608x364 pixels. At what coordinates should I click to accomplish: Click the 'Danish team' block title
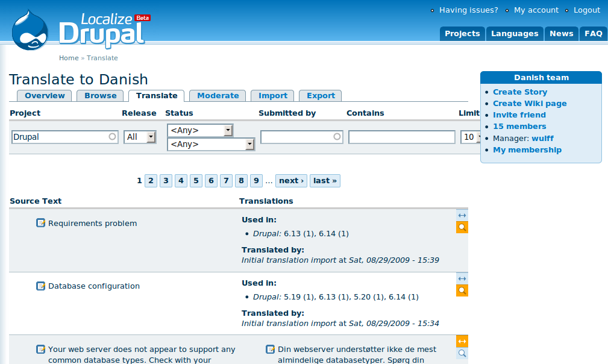(x=541, y=78)
